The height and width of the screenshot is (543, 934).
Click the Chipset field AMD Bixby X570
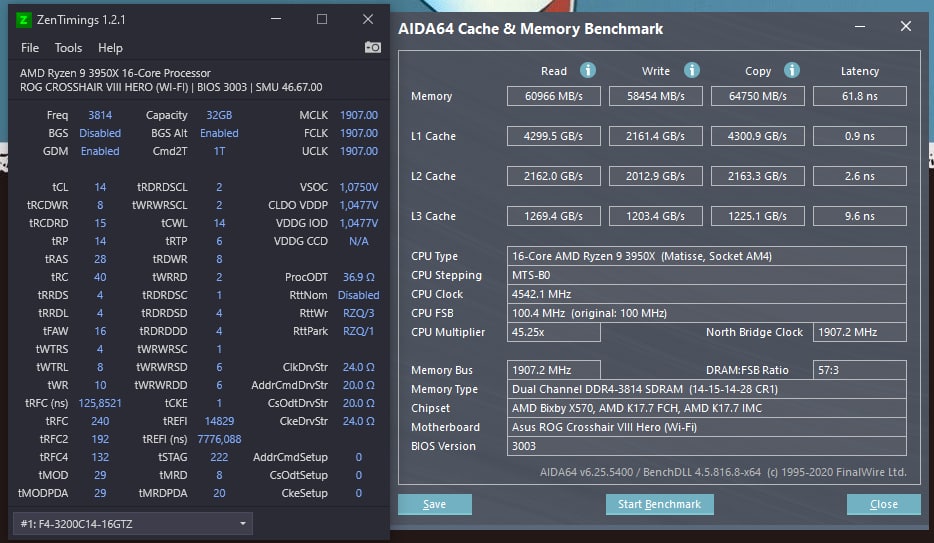click(x=706, y=408)
